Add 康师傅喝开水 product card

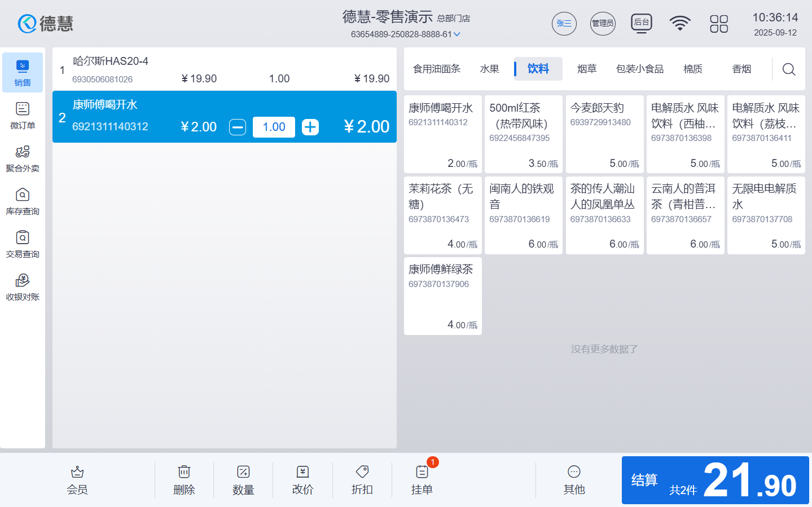click(x=443, y=134)
